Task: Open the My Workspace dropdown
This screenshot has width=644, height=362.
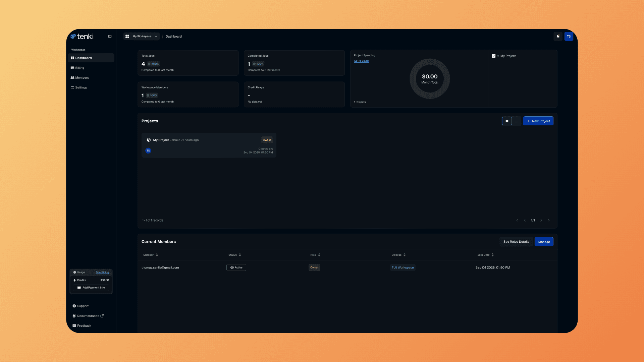Action: coord(141,36)
